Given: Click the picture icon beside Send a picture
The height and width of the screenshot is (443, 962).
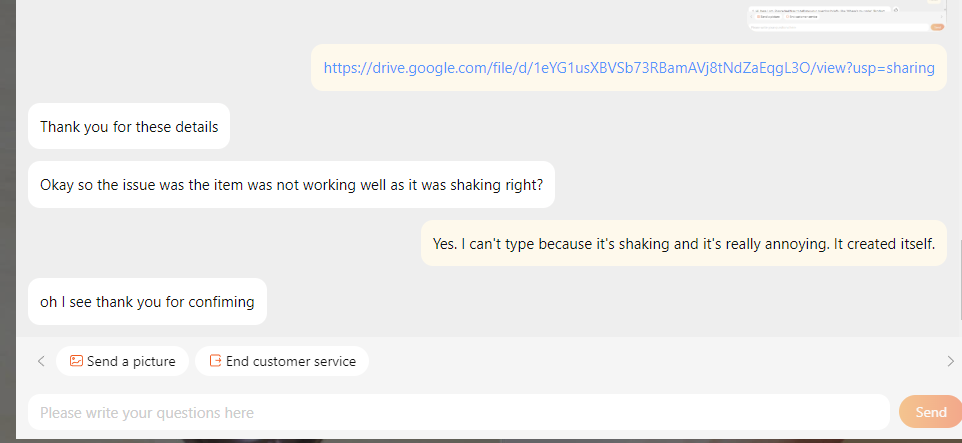Looking at the screenshot, I should pos(76,361).
